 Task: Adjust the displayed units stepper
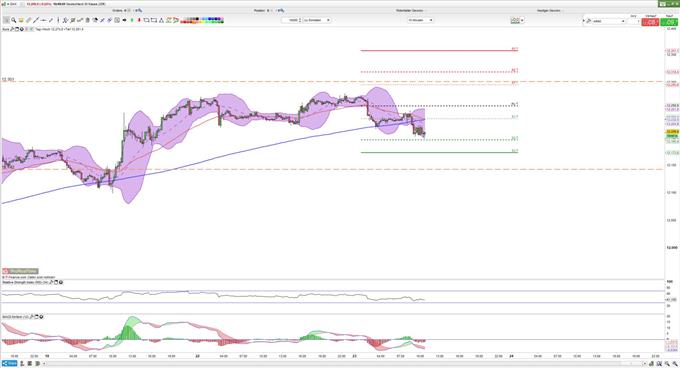coord(300,20)
